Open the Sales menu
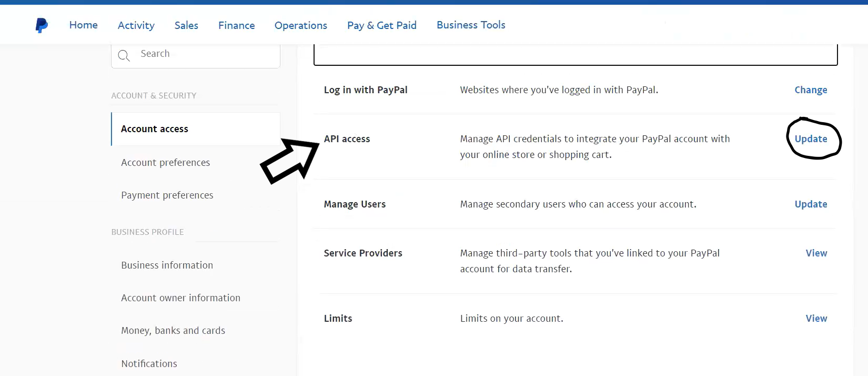This screenshot has width=868, height=376. (186, 25)
